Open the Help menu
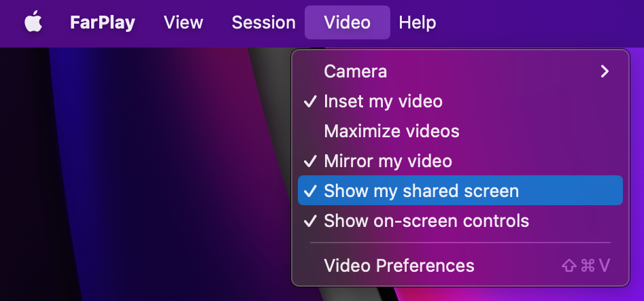Viewport: 644px width, 301px height. pos(417,22)
